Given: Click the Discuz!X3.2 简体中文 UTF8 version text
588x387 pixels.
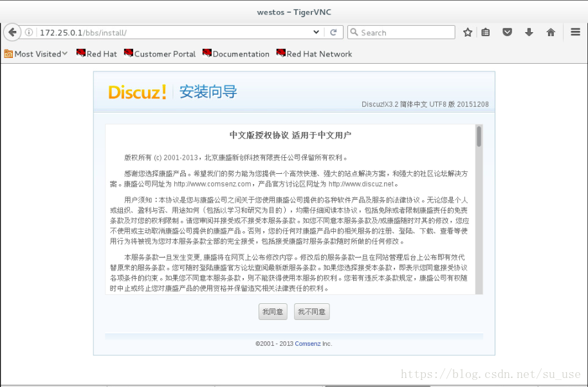Looking at the screenshot, I should pos(425,104).
